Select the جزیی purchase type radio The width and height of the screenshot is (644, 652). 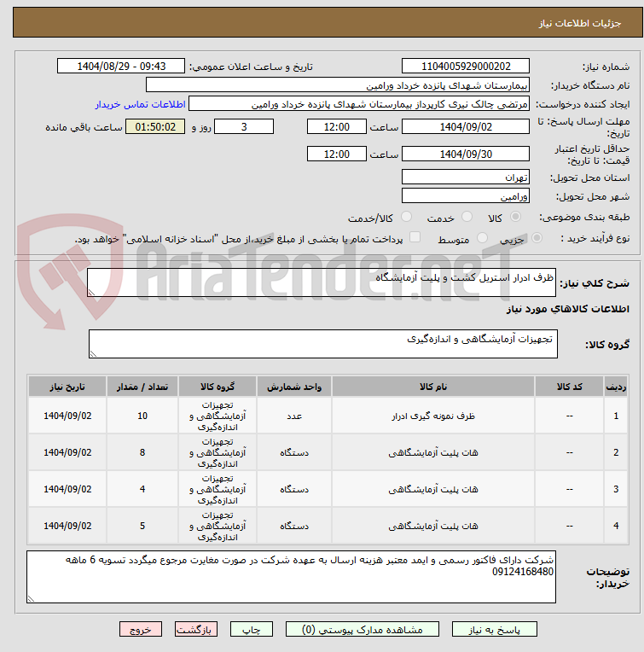[537, 238]
